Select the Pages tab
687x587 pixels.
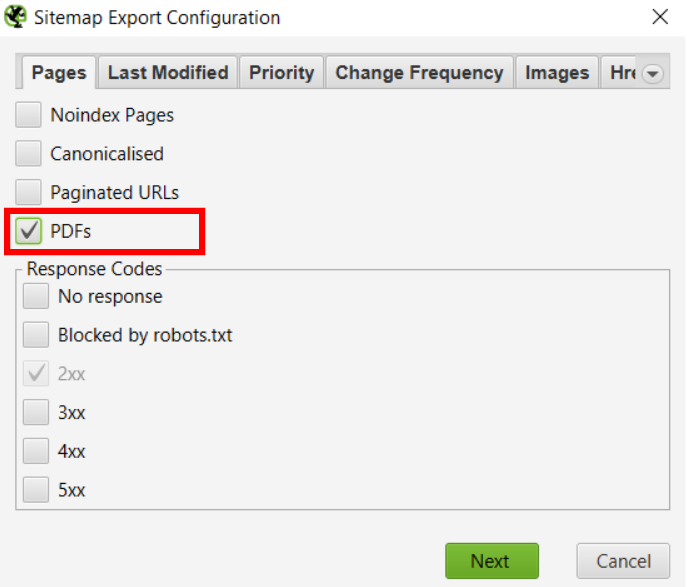pyautogui.click(x=59, y=73)
